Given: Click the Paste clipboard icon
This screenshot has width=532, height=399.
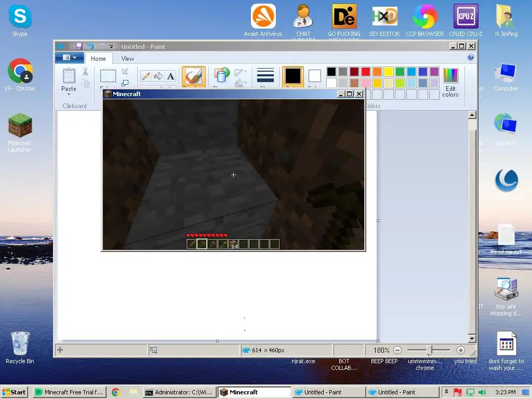Looking at the screenshot, I should tap(69, 76).
